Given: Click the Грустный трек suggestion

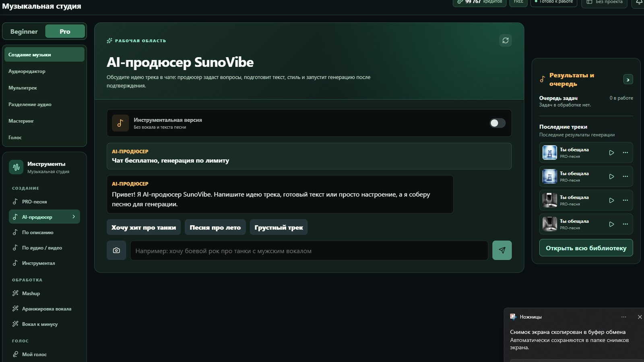Looking at the screenshot, I should [279, 228].
